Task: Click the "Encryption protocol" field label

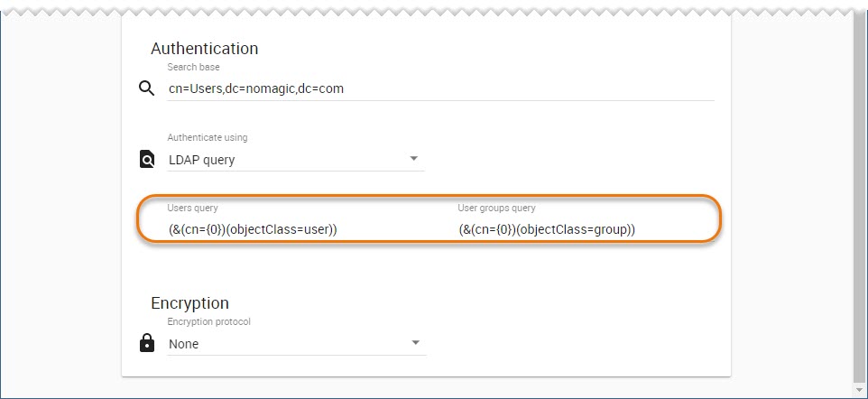Action: [x=210, y=321]
